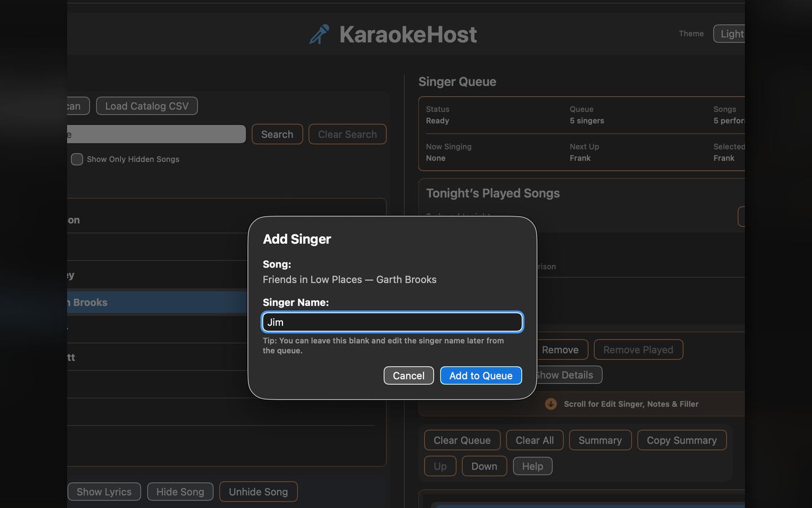
Task: Click the Hide Song button
Action: click(180, 492)
